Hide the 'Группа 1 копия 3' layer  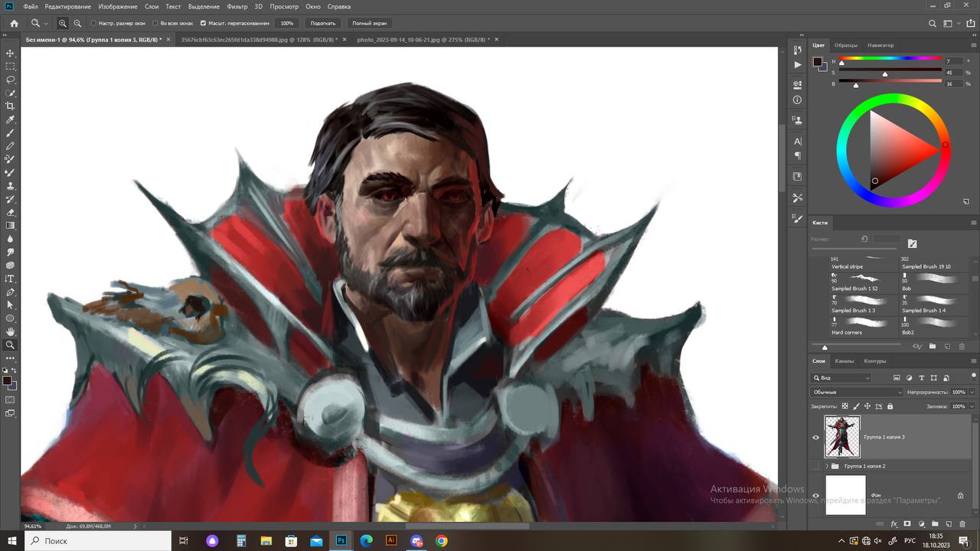coord(815,438)
